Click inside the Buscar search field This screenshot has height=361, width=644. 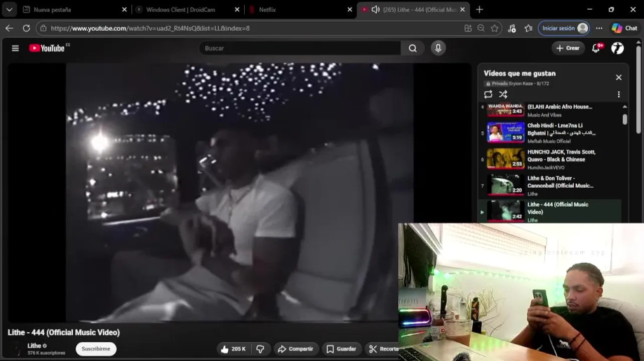pos(300,48)
